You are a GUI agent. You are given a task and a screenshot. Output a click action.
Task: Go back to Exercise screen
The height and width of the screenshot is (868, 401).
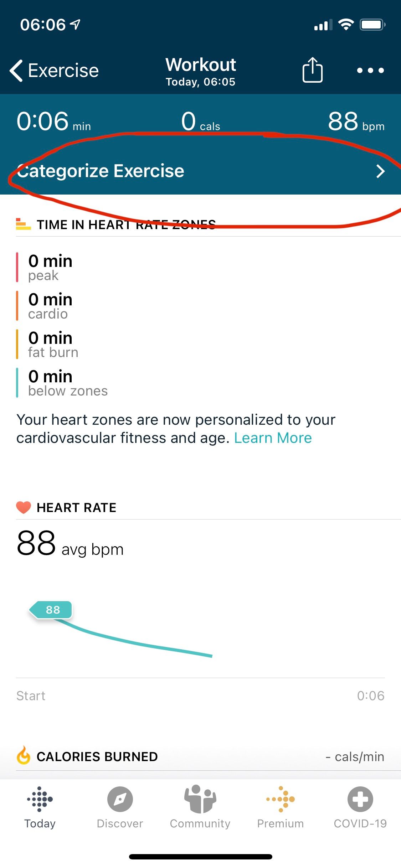[x=54, y=71]
